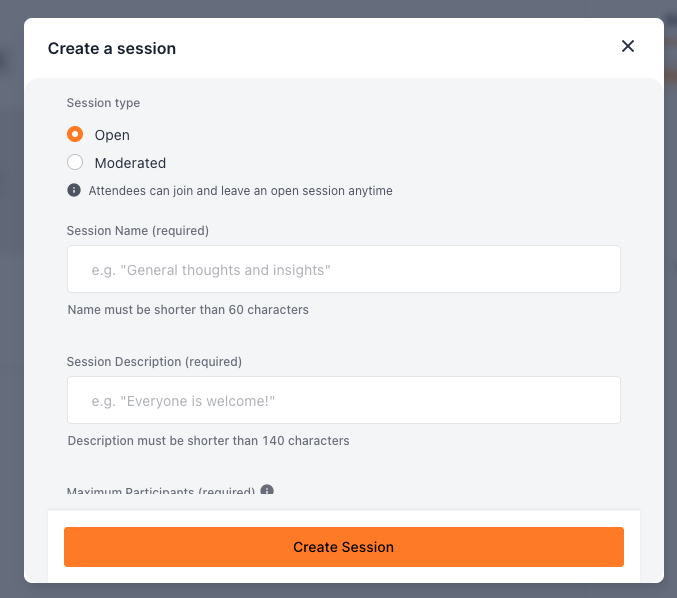The image size is (677, 598).
Task: Click the attendees can join anytime note
Action: point(240,190)
